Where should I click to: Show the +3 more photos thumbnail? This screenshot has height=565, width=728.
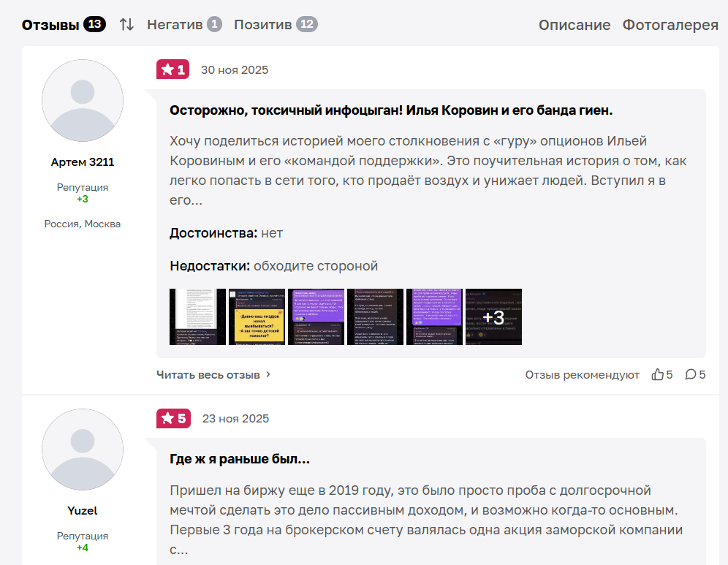493,316
